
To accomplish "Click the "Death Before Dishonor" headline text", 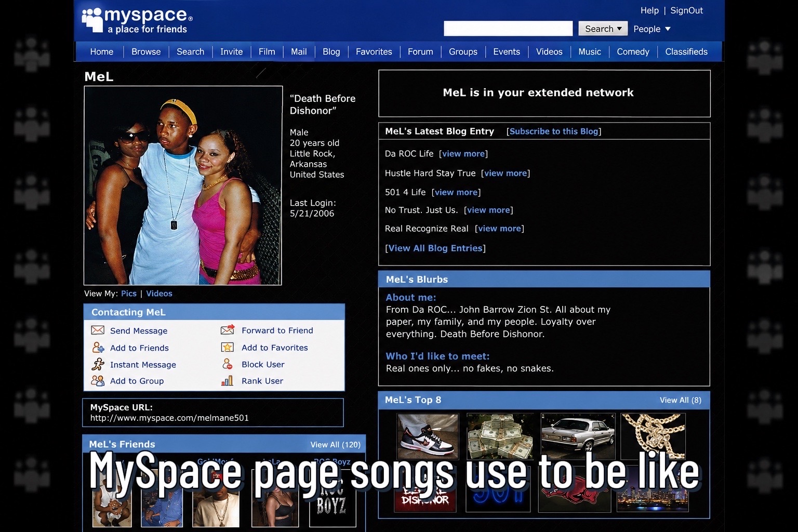I will click(x=323, y=104).
